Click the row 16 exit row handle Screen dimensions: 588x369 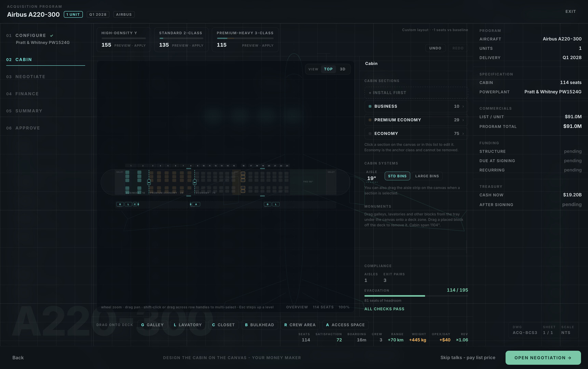pyautogui.click(x=244, y=166)
